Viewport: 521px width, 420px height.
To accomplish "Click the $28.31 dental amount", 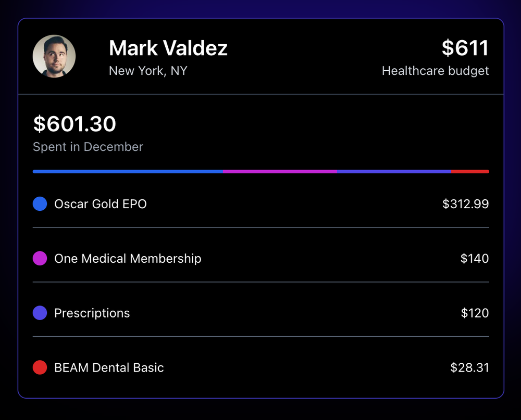I will coord(469,367).
